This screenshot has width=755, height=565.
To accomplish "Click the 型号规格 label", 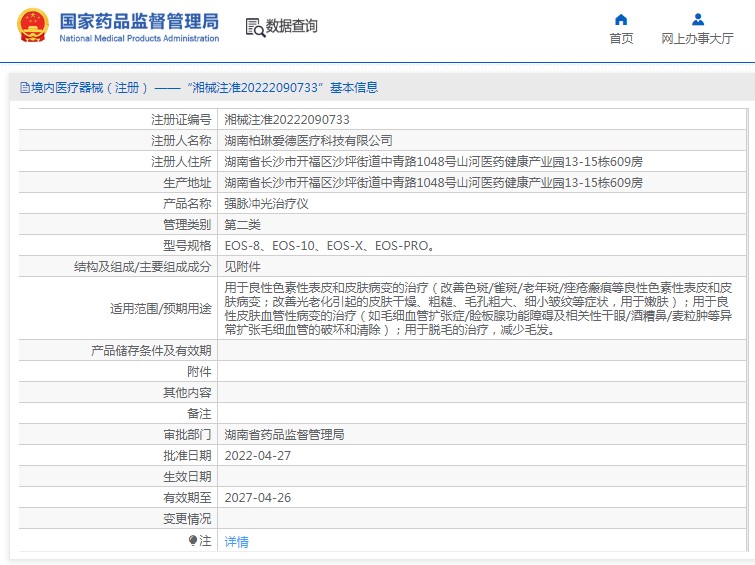I will [x=187, y=246].
